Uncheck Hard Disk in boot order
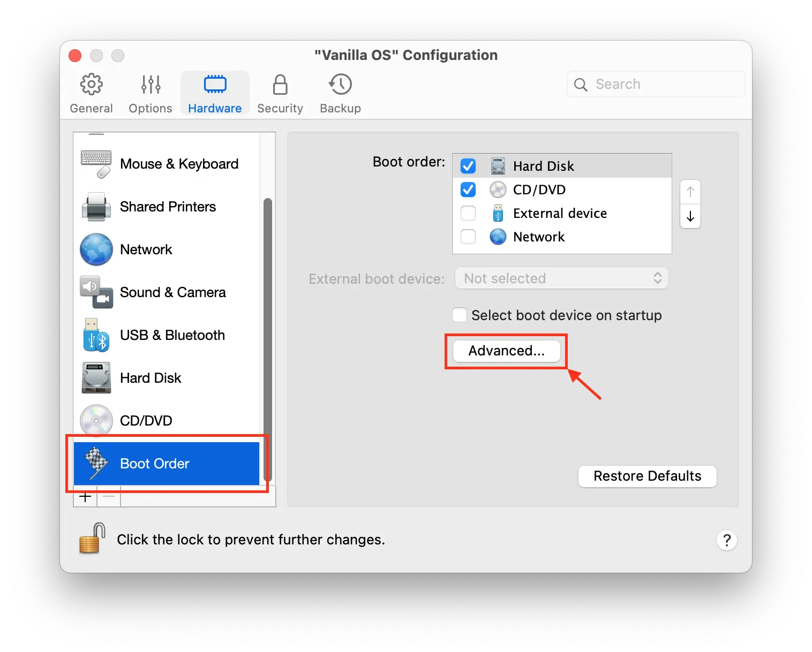Screen dimensions: 812x652 tap(468, 166)
